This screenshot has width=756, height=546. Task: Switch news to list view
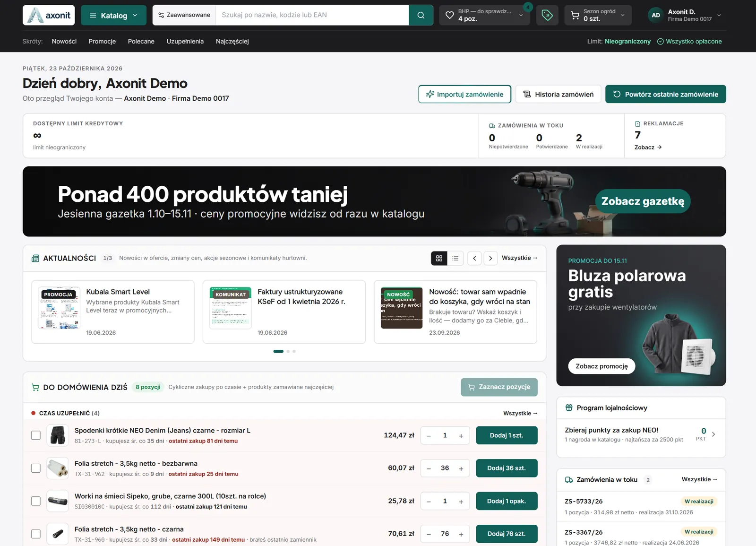coord(455,258)
